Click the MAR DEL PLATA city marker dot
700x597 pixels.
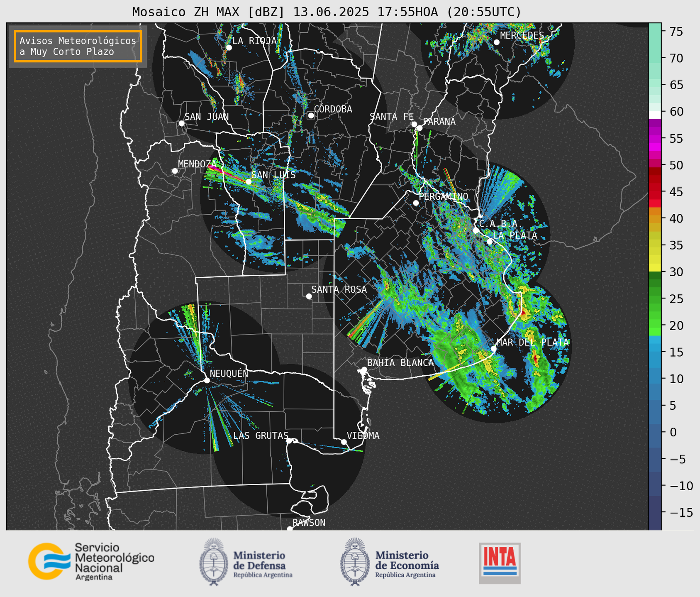pyautogui.click(x=494, y=349)
